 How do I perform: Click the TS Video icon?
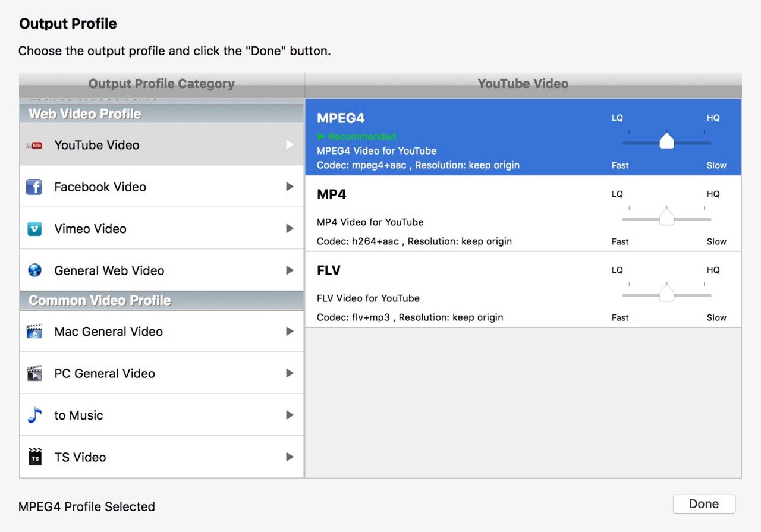pos(34,457)
